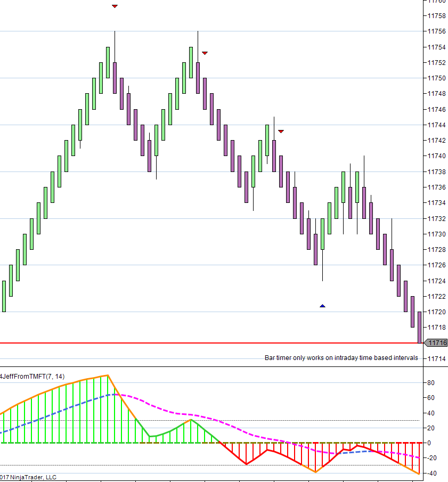Screen dimensions: 448x482
Task: Select the red horizontal line at 11716
Action: point(211,343)
